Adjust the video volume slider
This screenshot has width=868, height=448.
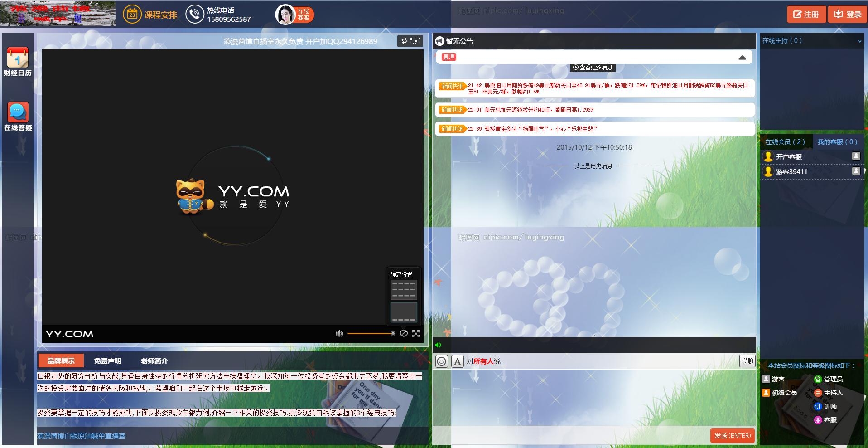point(371,334)
